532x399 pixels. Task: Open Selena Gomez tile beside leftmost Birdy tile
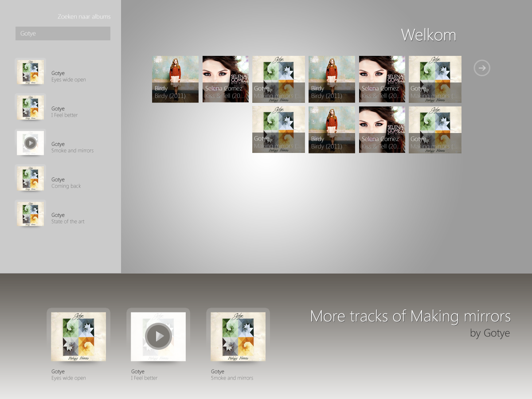(x=226, y=79)
